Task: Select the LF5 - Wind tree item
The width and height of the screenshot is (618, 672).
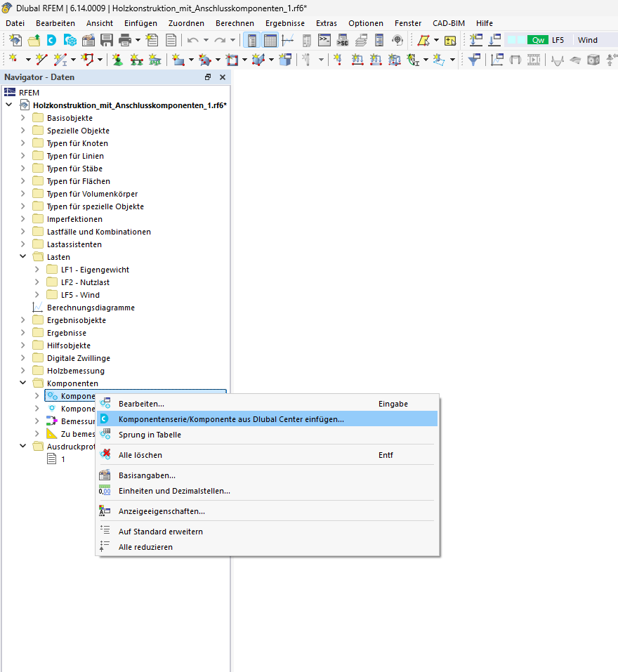Action: [x=80, y=295]
